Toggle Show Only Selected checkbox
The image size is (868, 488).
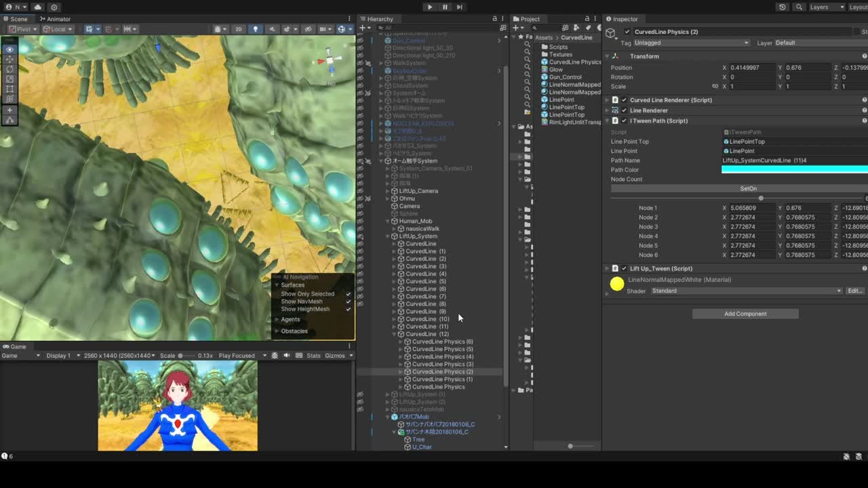click(x=348, y=294)
